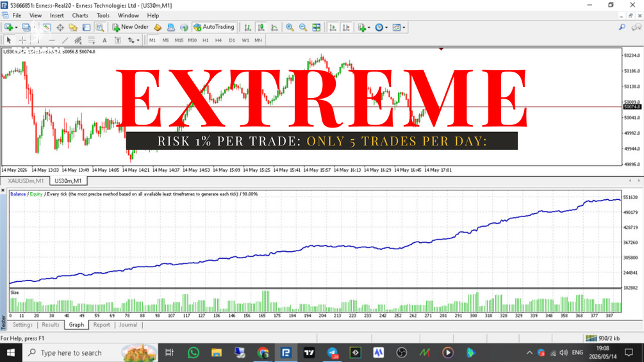
Task: Open the Window menu
Action: point(128,15)
